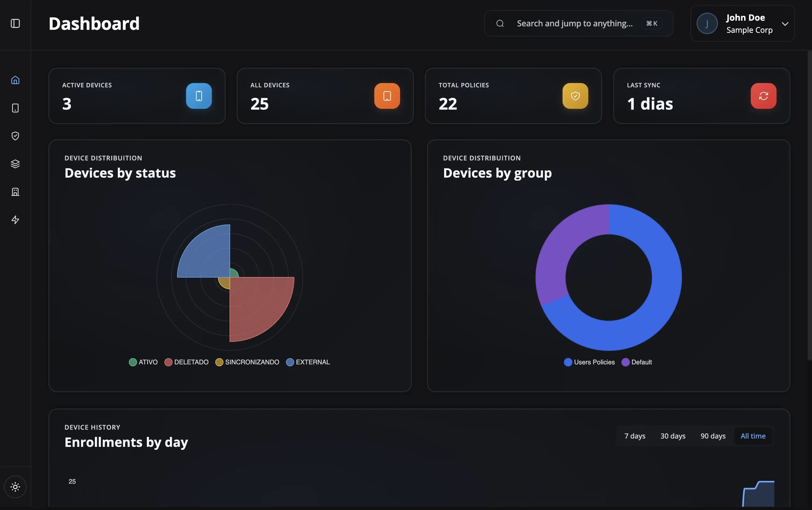Click the shield policies icon in sidebar
The width and height of the screenshot is (812, 510).
tap(16, 136)
